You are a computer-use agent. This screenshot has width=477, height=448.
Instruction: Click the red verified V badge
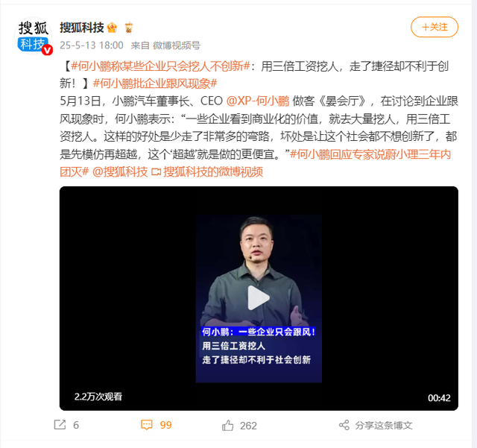(x=47, y=50)
